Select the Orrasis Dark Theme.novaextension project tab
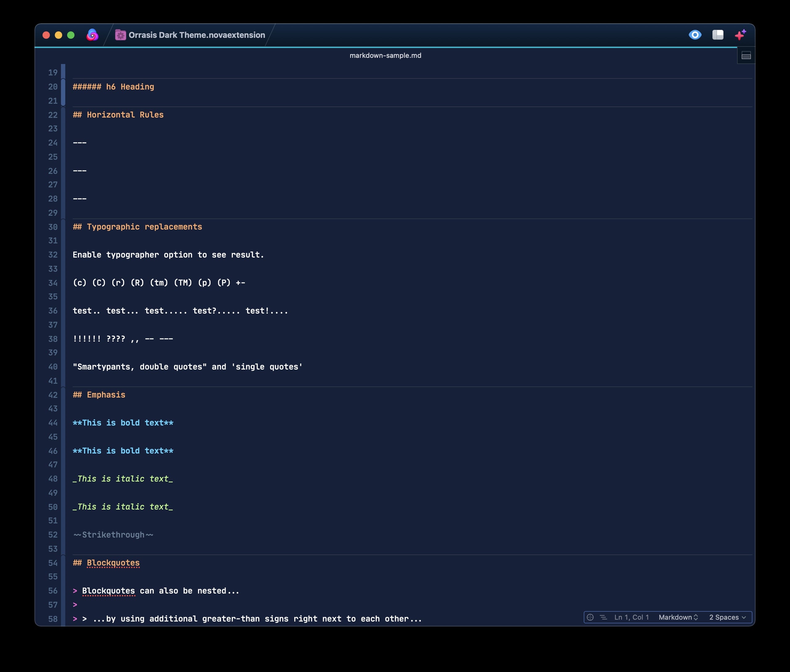The width and height of the screenshot is (790, 672). (197, 35)
